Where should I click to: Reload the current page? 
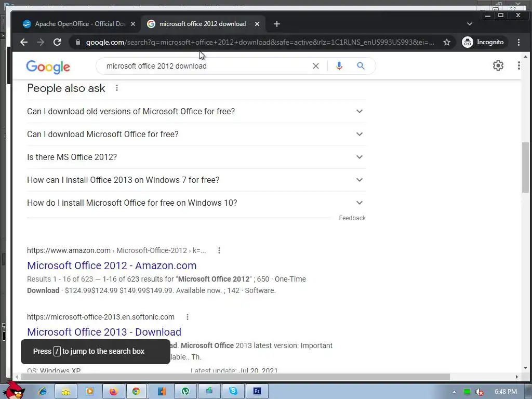pyautogui.click(x=57, y=42)
